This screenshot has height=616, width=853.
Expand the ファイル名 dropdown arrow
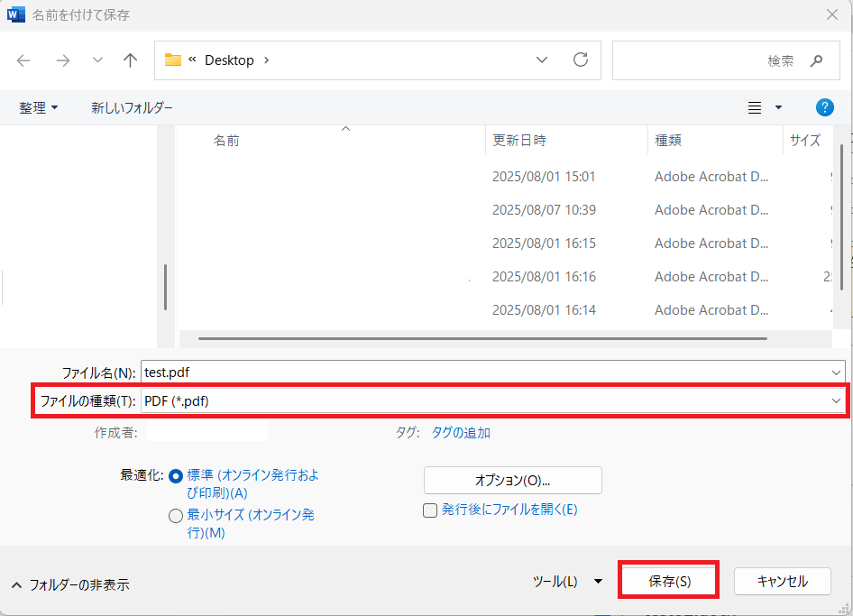tap(836, 372)
